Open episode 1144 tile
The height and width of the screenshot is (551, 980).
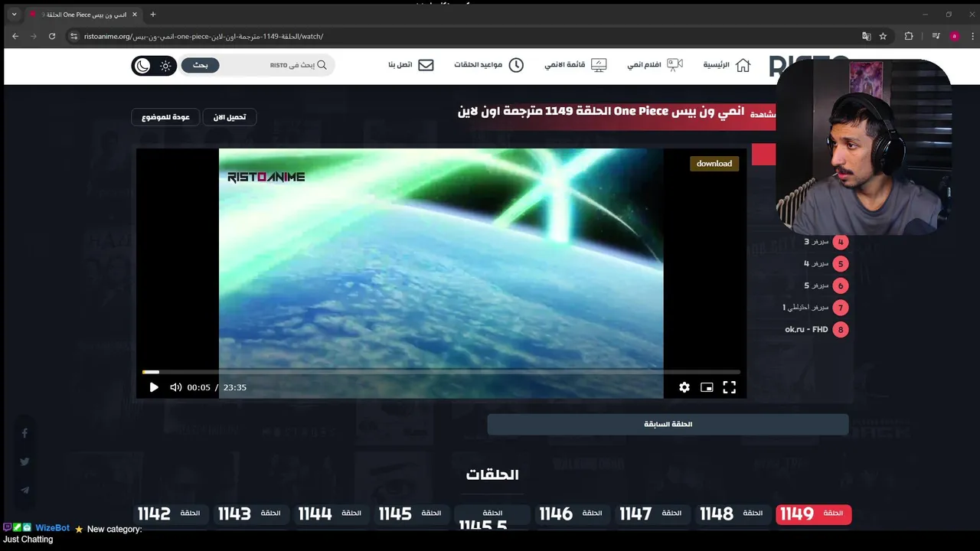[331, 514]
